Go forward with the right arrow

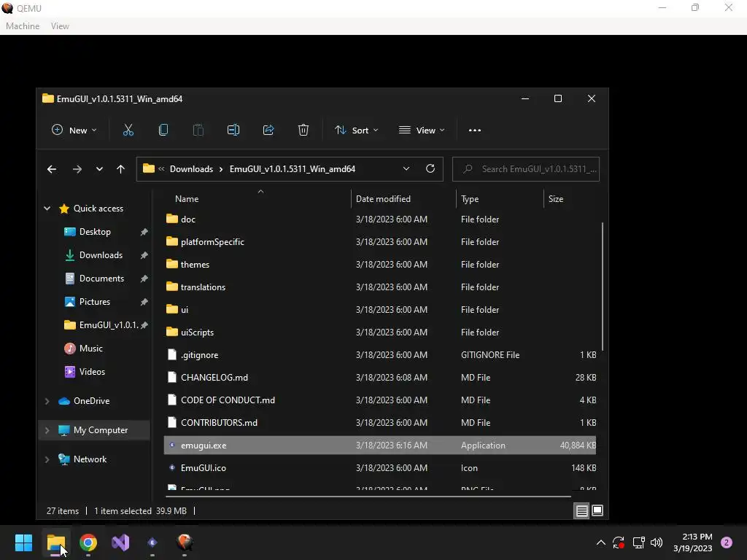(x=77, y=169)
